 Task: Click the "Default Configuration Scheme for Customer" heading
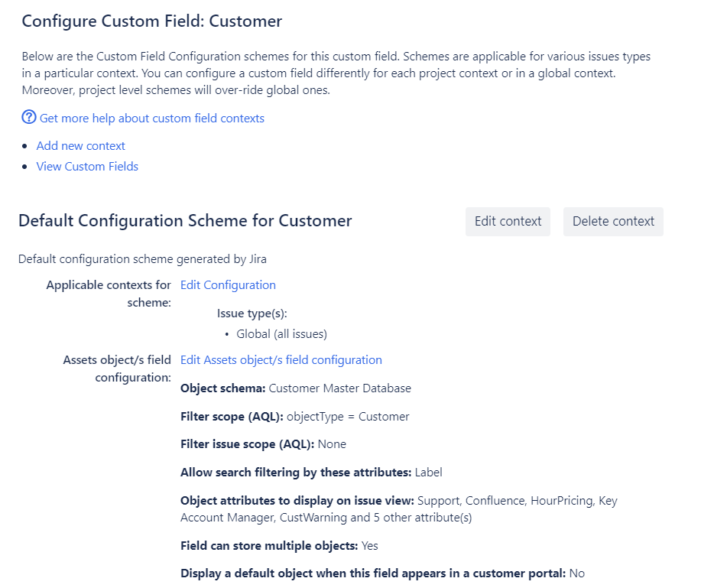pos(185,220)
